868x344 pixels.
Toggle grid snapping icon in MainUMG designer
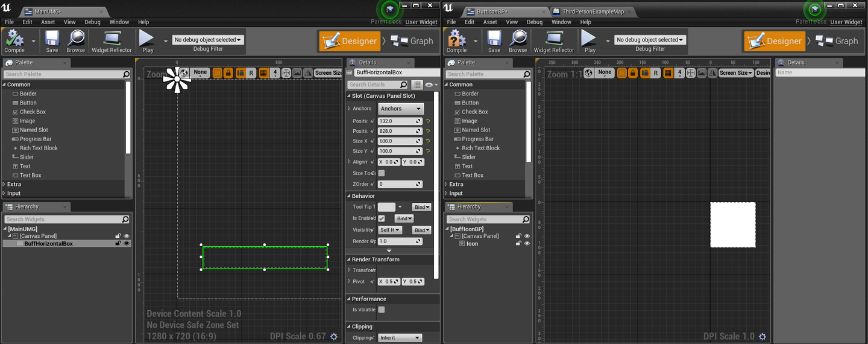[263, 72]
